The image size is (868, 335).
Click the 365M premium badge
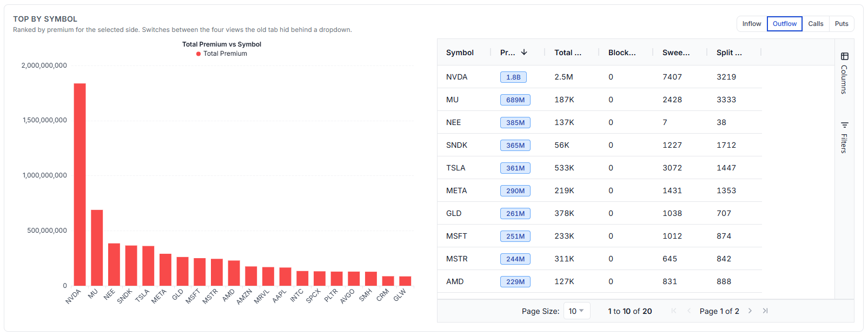tap(515, 145)
